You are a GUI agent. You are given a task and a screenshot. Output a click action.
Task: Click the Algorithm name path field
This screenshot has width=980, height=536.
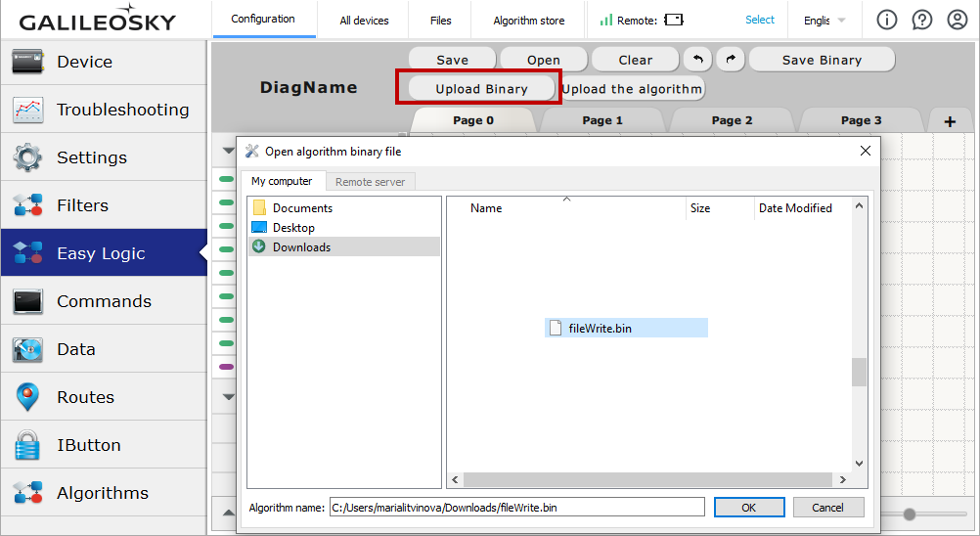click(x=516, y=508)
